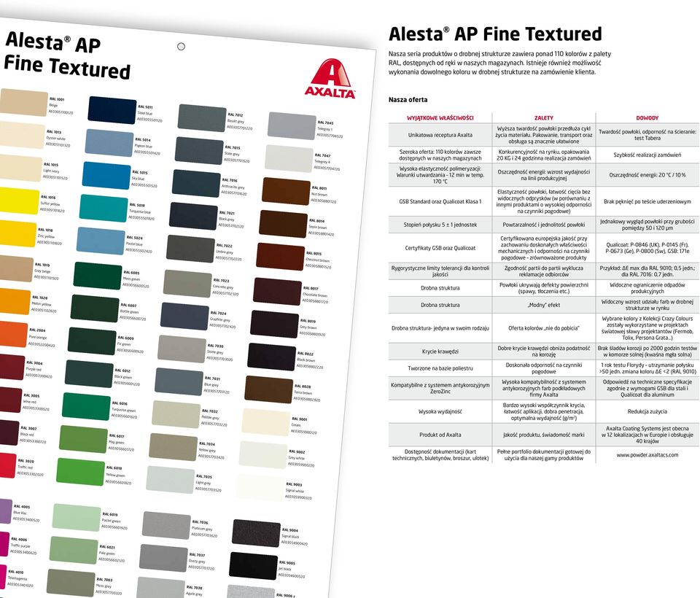Select the RAL 7045 Telegrey 1 swatch
The width and height of the screenshot is (700, 598).
pos(292,126)
